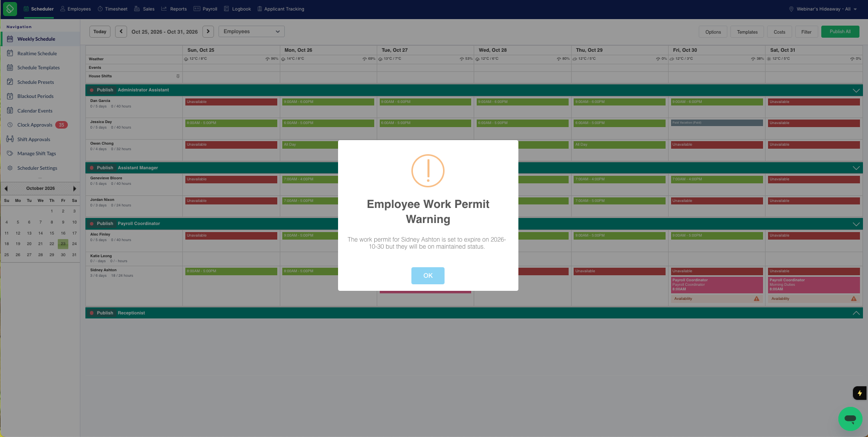The width and height of the screenshot is (868, 437).
Task: Open the chat support bubble icon
Action: point(850,418)
